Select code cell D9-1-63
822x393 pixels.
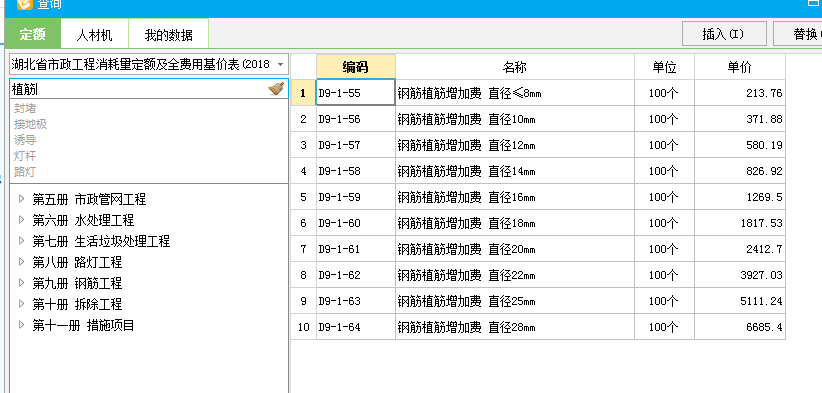355,301
